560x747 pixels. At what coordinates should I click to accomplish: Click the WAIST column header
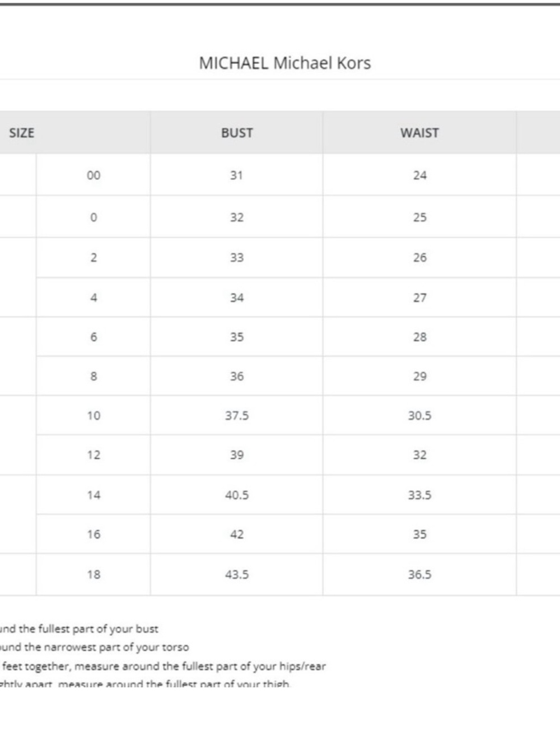[x=419, y=133]
